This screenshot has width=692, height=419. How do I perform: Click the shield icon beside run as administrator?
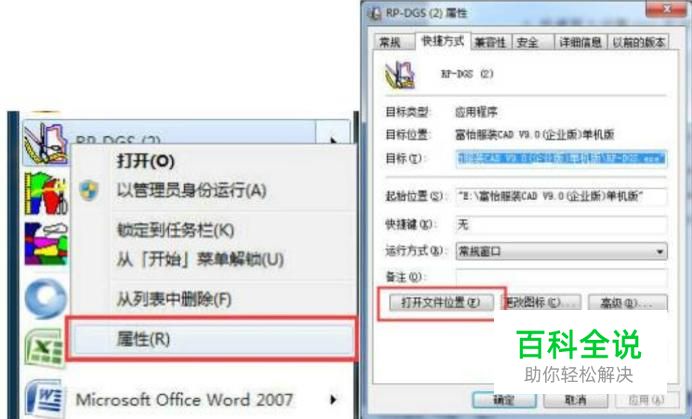click(89, 191)
